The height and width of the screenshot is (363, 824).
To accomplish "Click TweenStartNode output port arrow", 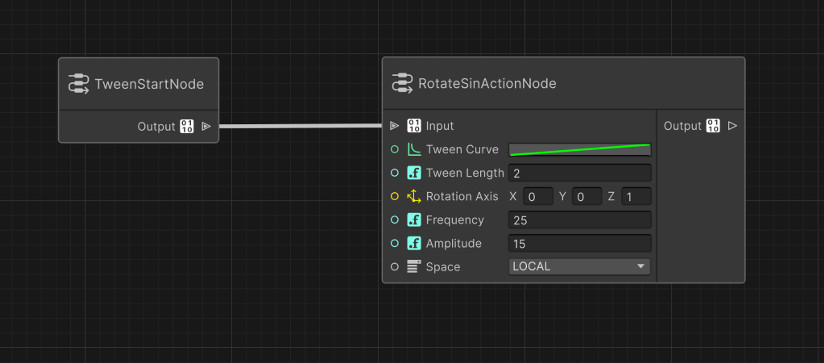I will click(207, 126).
